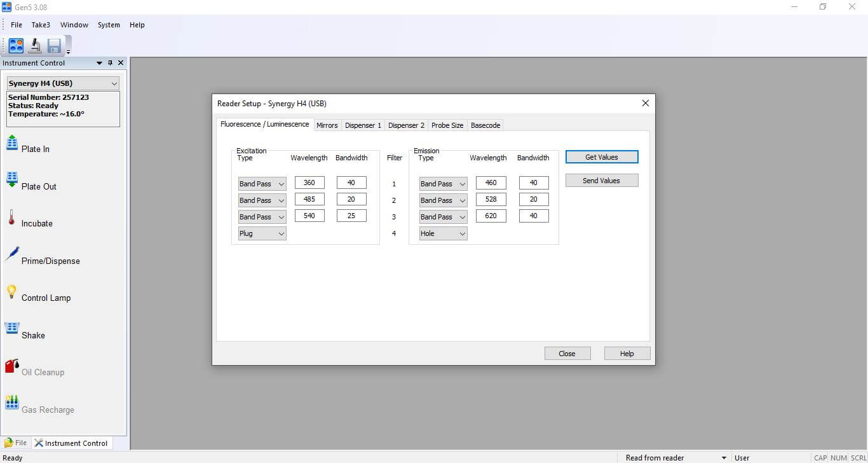
Task: Pin the Instrument Control panel
Action: (110, 63)
